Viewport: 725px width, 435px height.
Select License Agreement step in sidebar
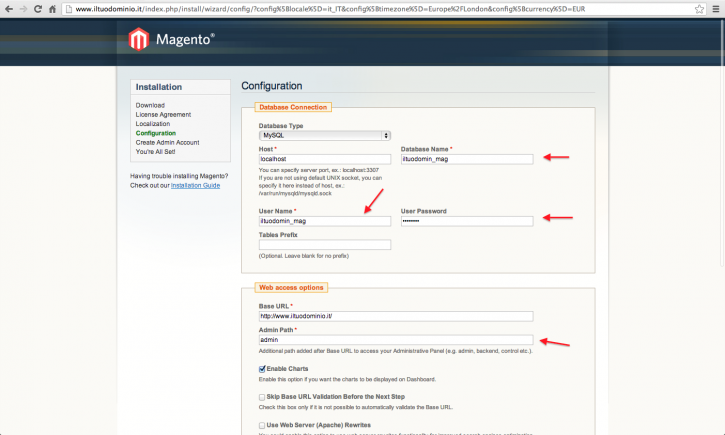point(163,115)
